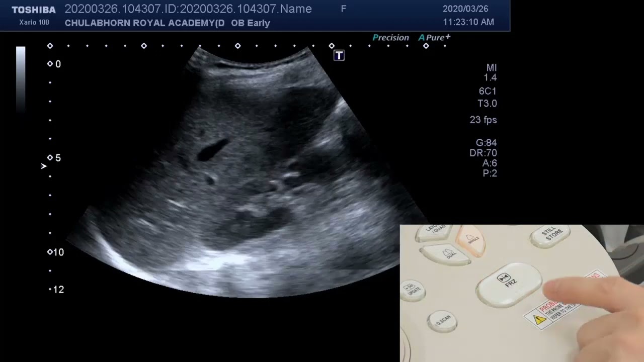Click the 'DR:70' dynamic range value
Viewport: 644px width, 362px height.
[483, 153]
